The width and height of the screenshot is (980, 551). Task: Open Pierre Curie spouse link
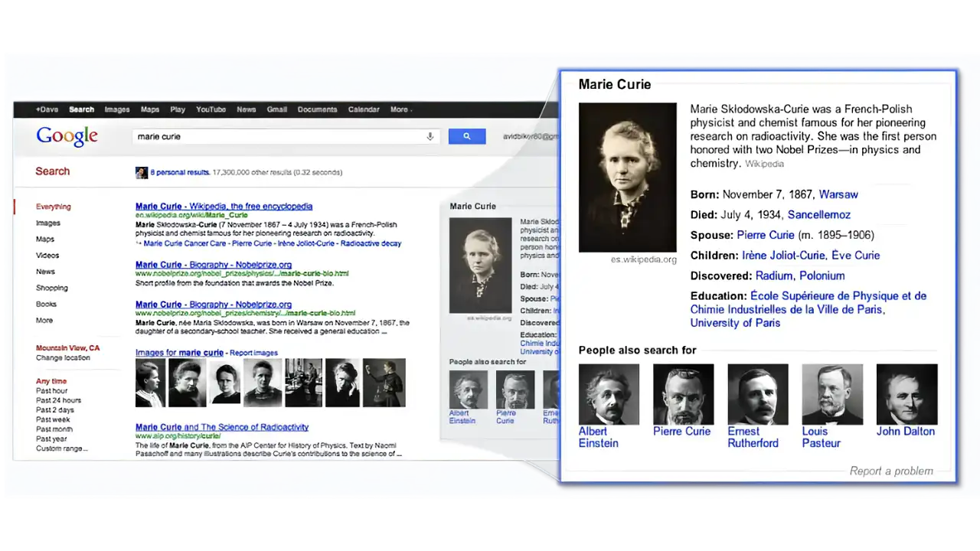point(766,235)
